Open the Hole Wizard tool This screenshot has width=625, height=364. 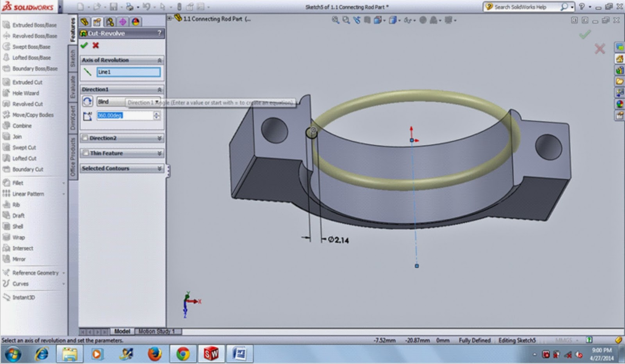pos(23,93)
